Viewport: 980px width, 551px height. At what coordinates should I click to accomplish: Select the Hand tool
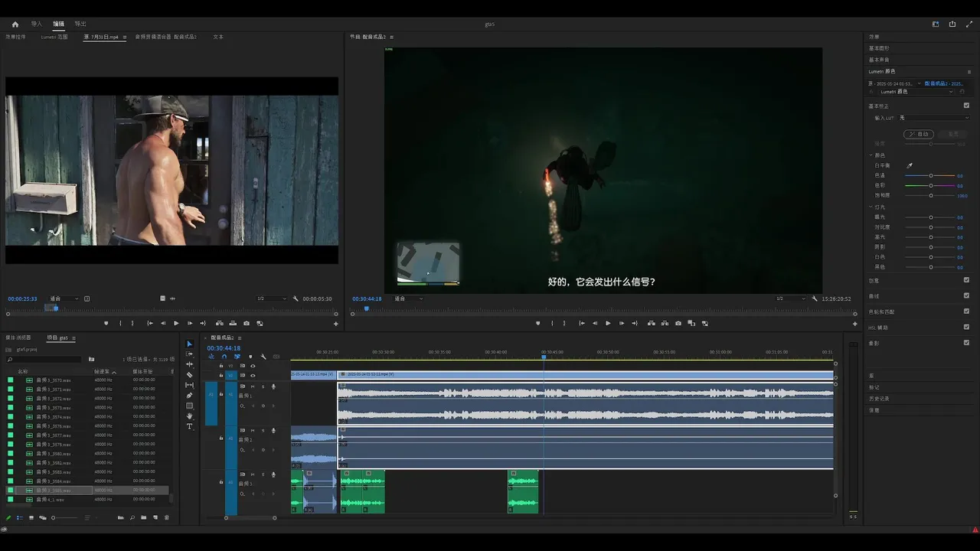click(x=190, y=416)
